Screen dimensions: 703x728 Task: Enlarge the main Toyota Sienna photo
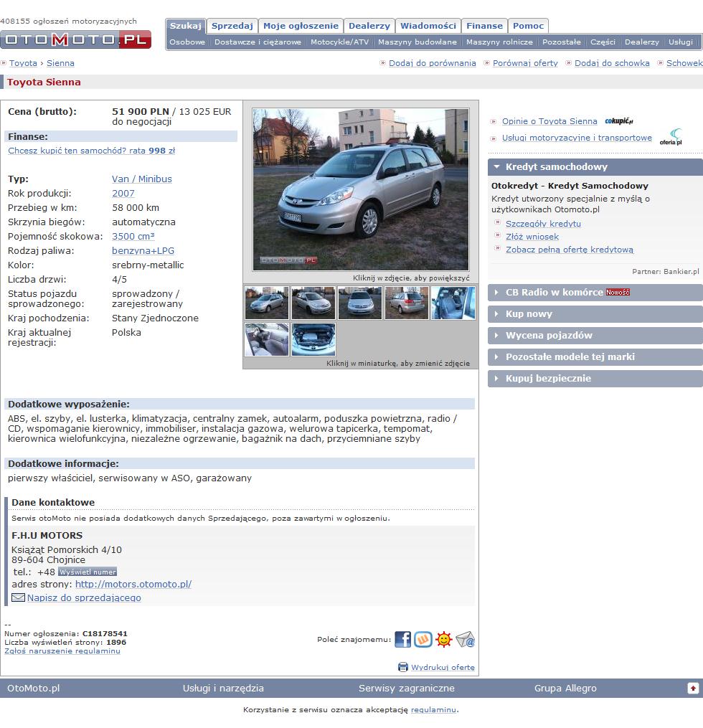(361, 189)
